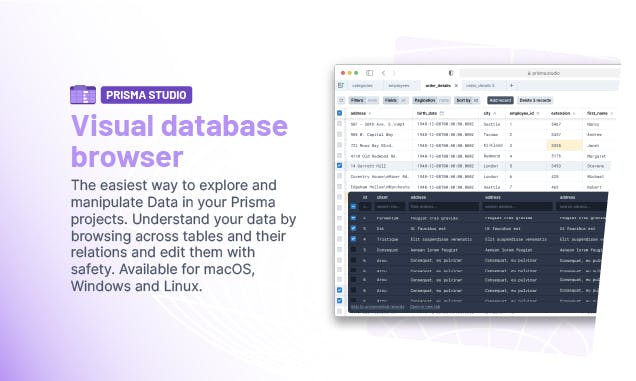Viewport: 636px width, 381px height.
Task: Toggle the select-all checkbox in the table header
Action: pos(339,113)
